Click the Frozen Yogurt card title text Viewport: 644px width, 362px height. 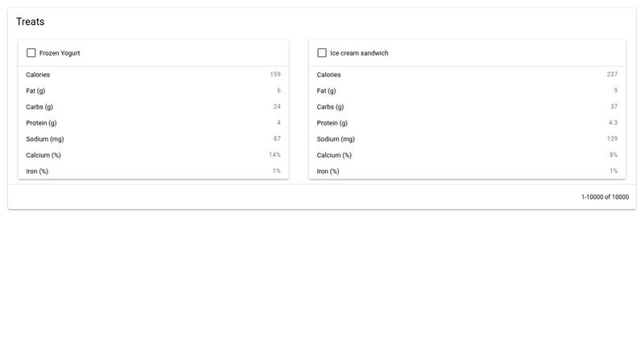[60, 53]
